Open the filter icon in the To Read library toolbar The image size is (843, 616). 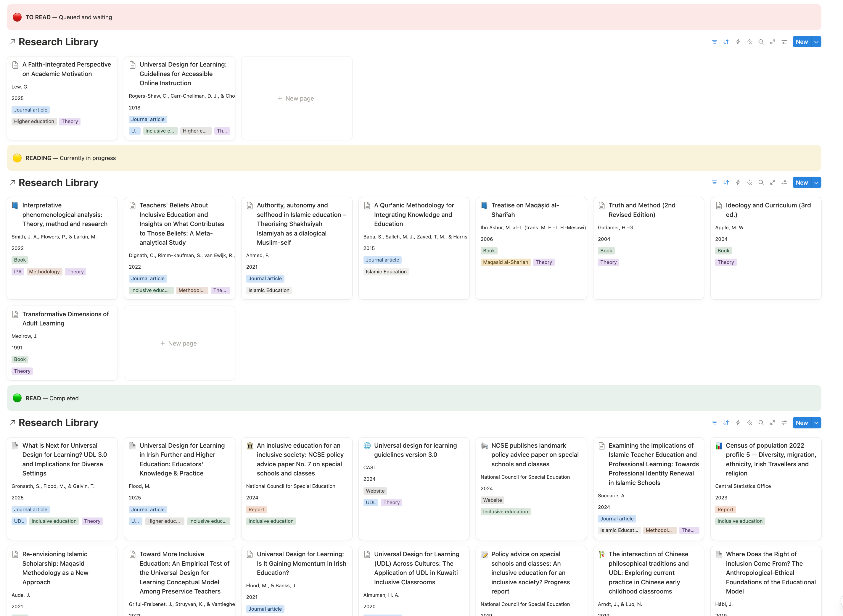[714, 42]
